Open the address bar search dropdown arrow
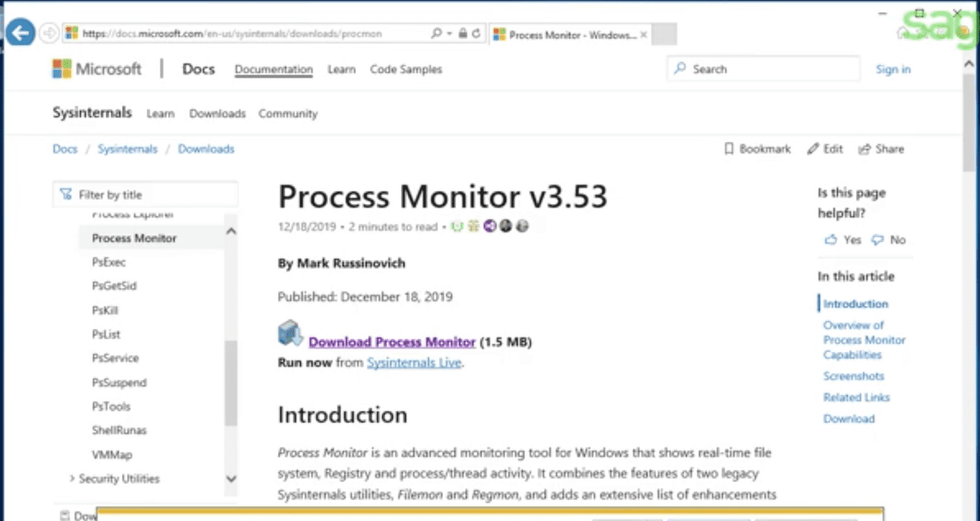The height and width of the screenshot is (521, 980). (x=449, y=34)
